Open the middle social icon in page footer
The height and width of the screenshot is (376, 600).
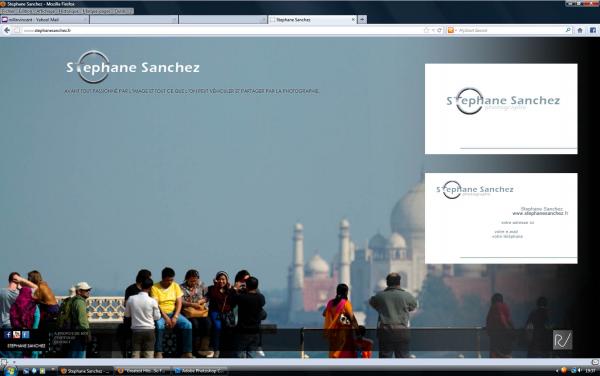16,335
